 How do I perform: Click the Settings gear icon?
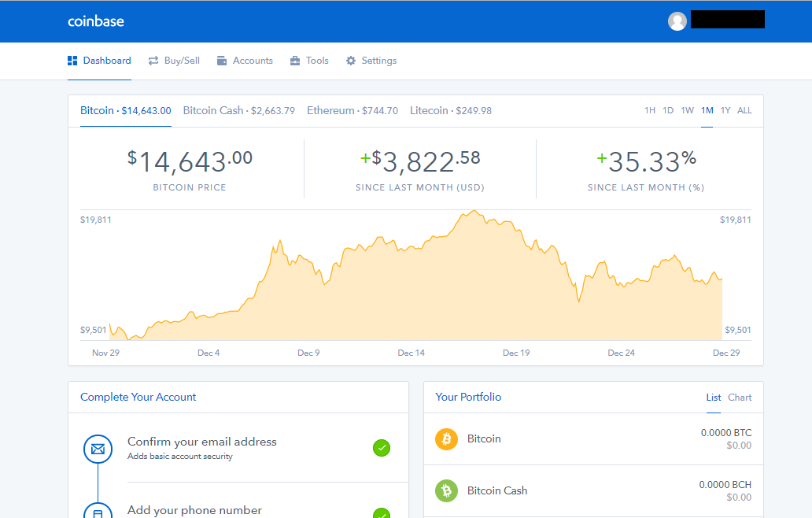(351, 61)
